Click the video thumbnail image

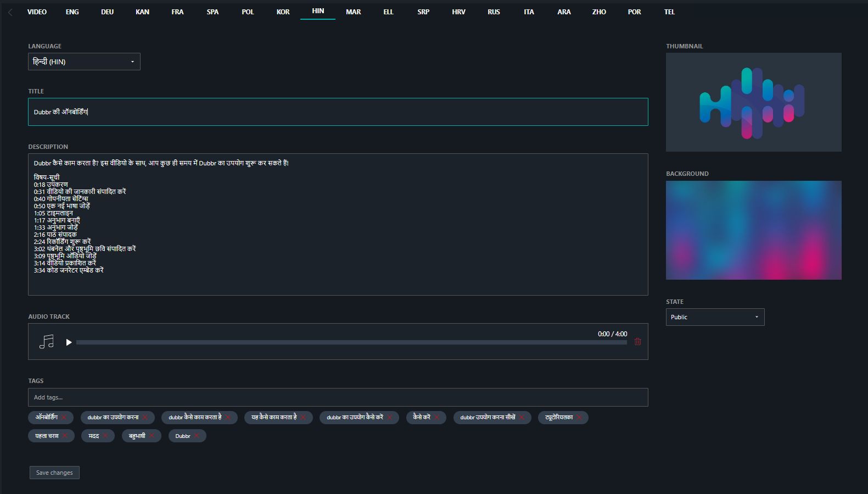coord(753,102)
